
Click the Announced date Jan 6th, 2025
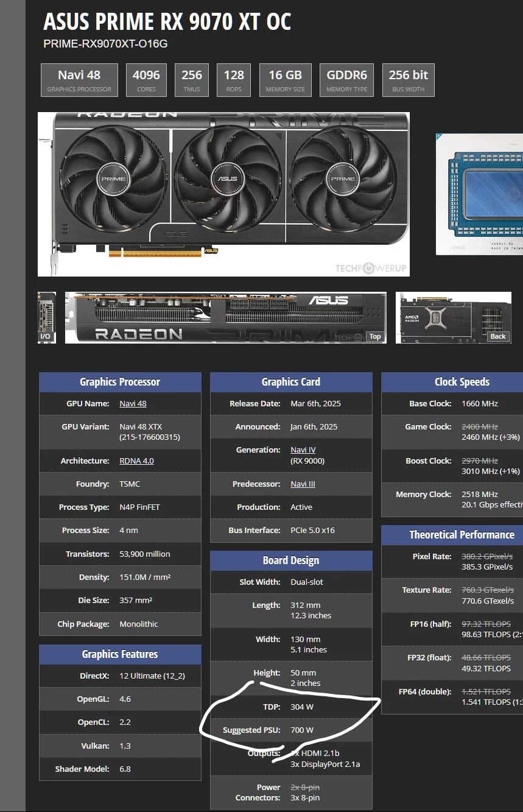(315, 426)
